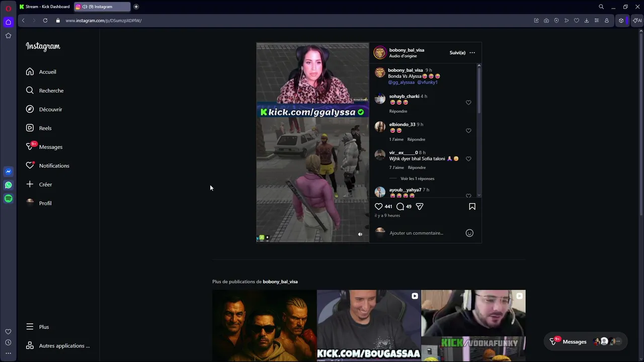Open Autres applications menu

[58, 346]
